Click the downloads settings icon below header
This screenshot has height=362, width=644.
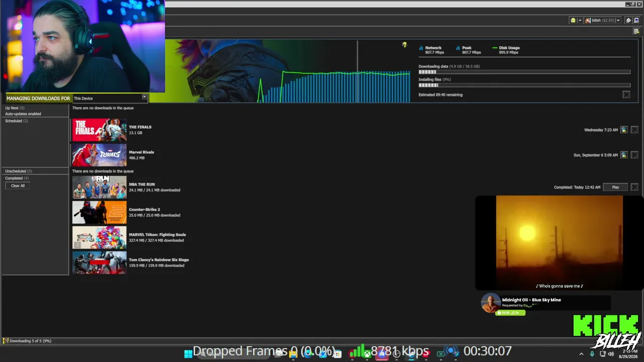click(x=636, y=32)
